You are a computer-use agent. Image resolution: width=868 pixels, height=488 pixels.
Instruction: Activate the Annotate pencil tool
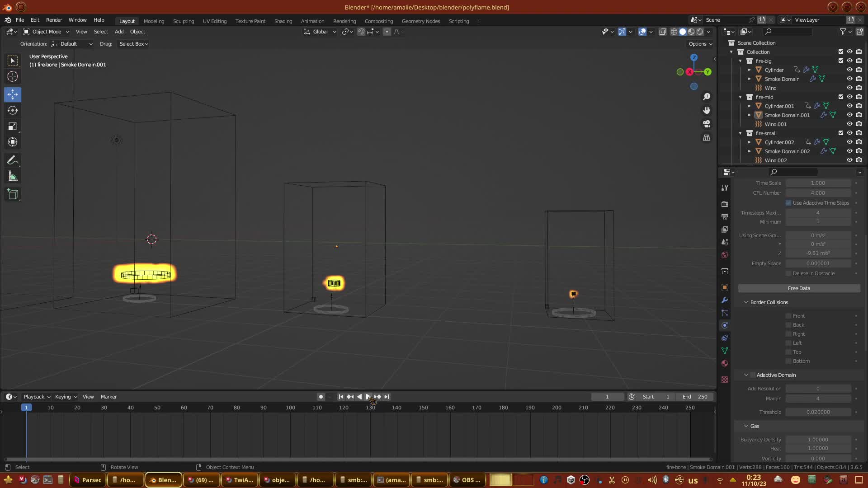point(13,160)
